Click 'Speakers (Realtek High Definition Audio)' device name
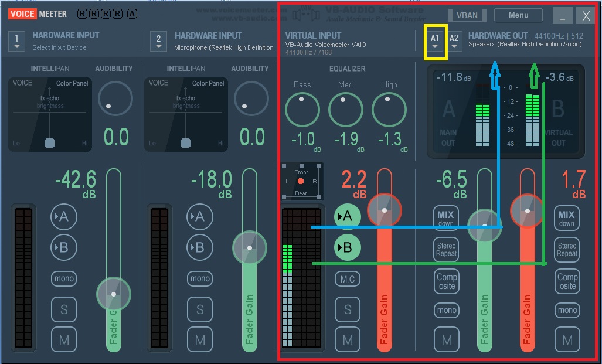The height and width of the screenshot is (364, 602). [525, 44]
